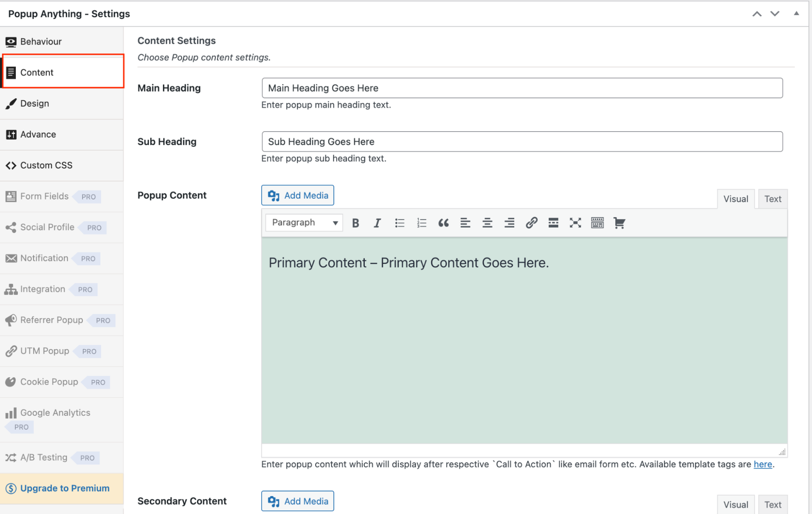Open the Notification PRO tab

point(62,258)
